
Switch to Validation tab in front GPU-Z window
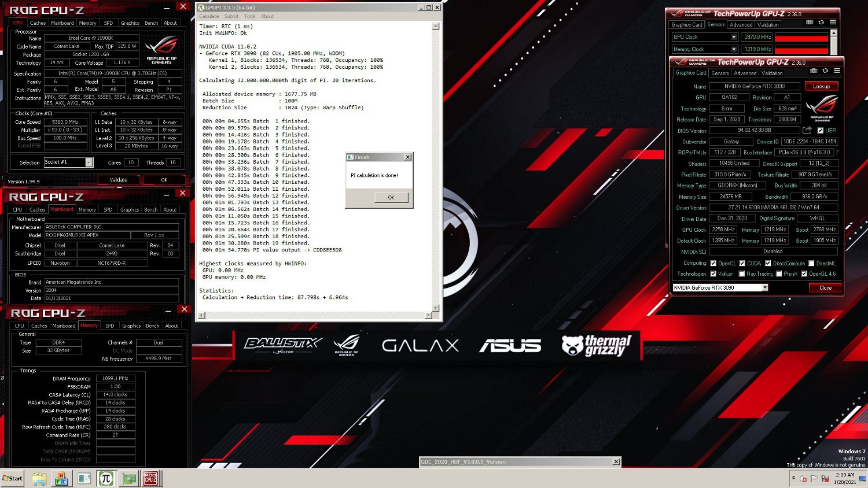(772, 73)
